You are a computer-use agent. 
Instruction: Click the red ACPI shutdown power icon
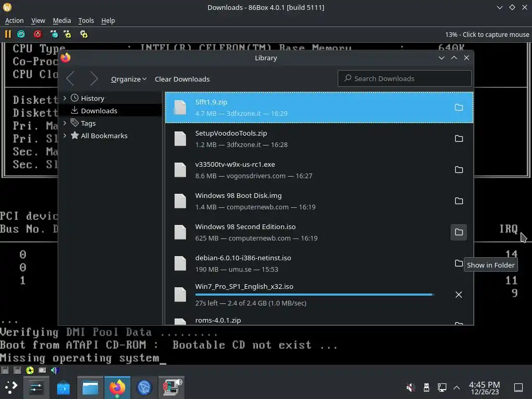click(x=37, y=34)
